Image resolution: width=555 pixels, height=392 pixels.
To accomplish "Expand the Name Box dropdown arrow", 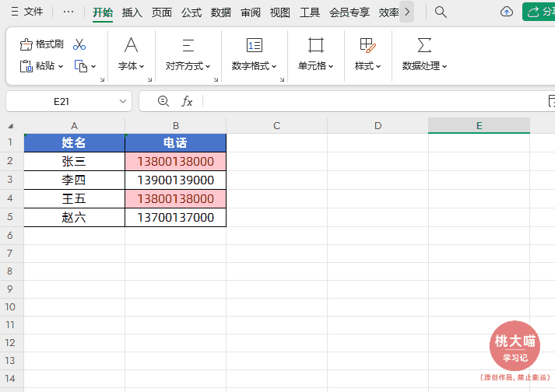I will (x=123, y=102).
